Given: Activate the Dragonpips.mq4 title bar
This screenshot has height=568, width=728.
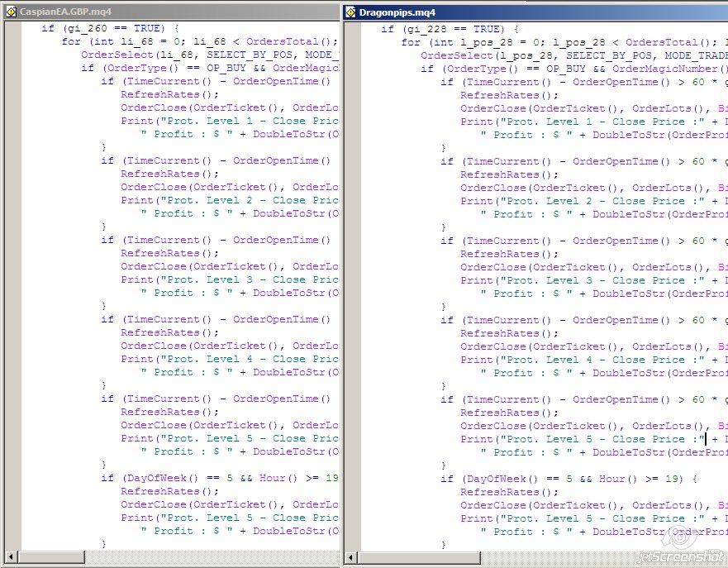Looking at the screenshot, I should click(535, 12).
